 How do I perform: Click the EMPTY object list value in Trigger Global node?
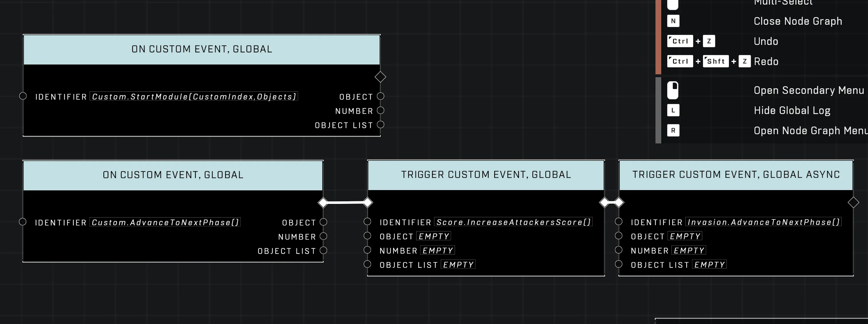[x=458, y=265]
